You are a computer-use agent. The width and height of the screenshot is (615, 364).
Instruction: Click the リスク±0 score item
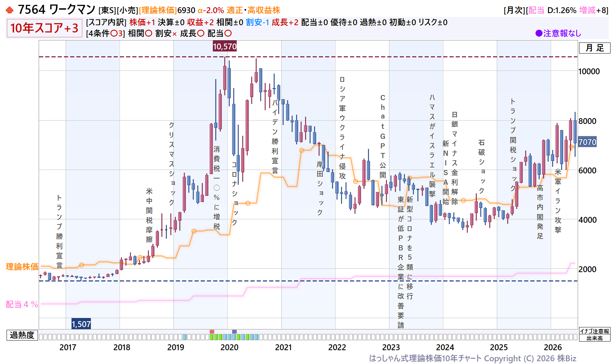pos(433,22)
